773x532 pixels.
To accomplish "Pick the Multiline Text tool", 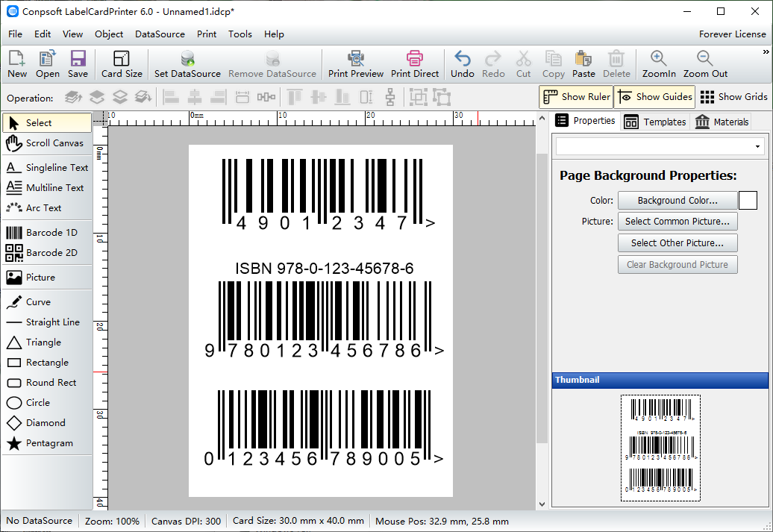I will click(47, 188).
